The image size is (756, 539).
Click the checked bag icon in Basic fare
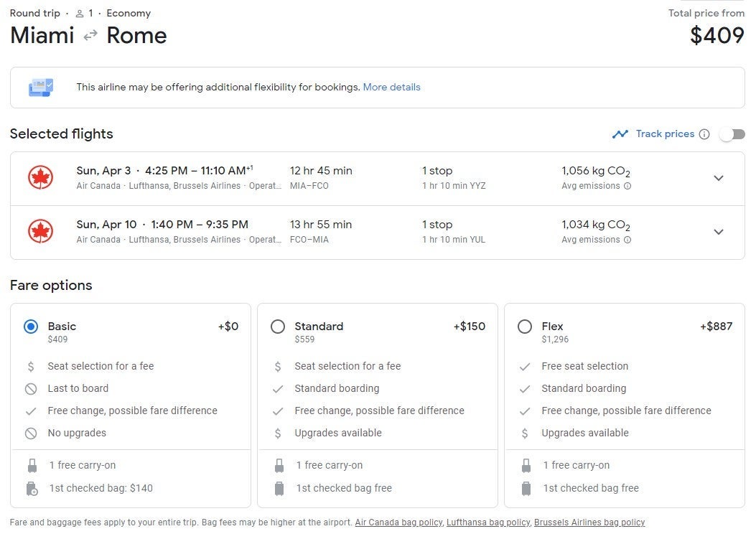coord(32,489)
